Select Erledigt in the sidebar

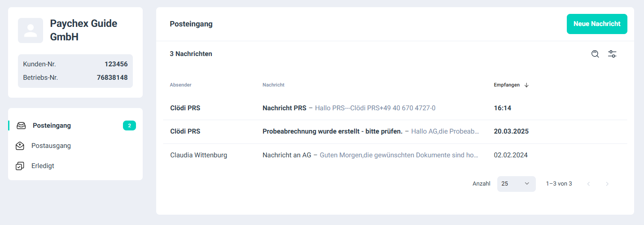tap(43, 166)
